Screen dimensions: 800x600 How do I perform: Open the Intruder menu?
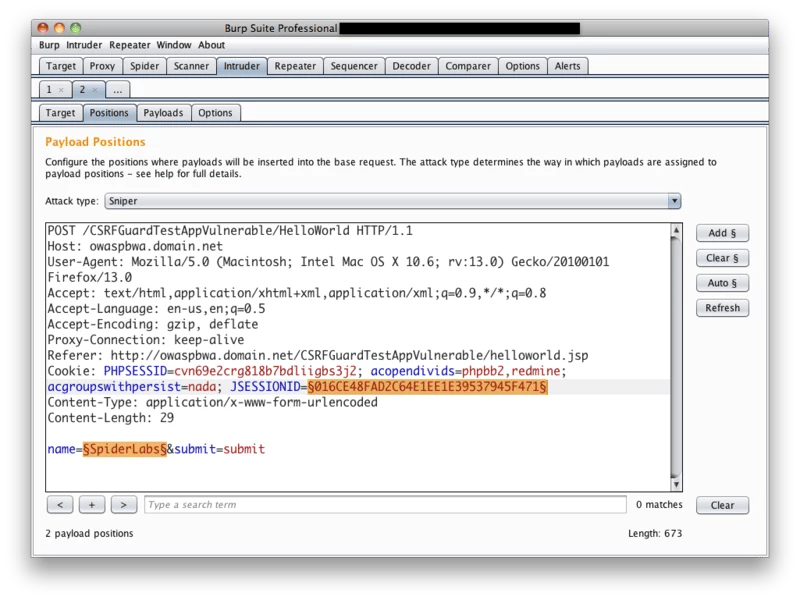point(85,45)
